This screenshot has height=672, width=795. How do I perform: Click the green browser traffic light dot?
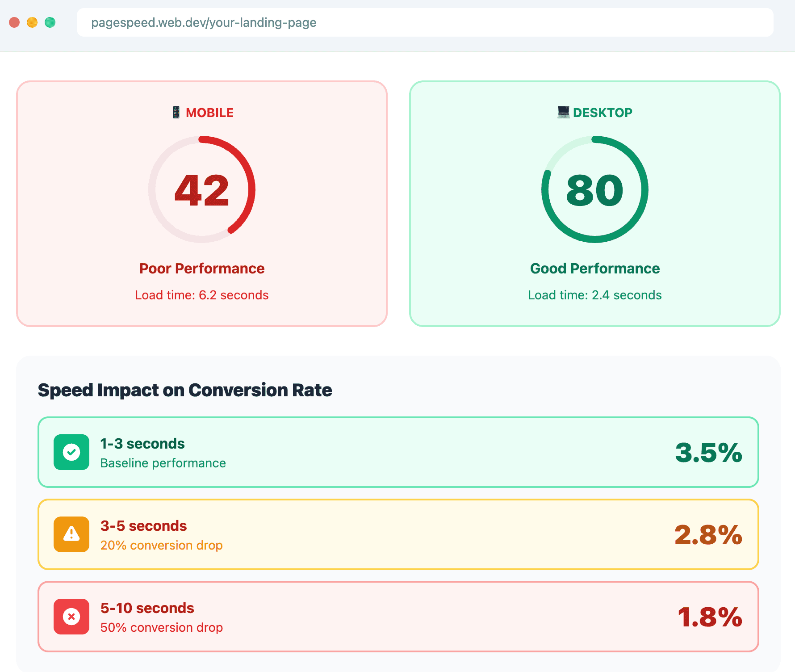pyautogui.click(x=50, y=22)
